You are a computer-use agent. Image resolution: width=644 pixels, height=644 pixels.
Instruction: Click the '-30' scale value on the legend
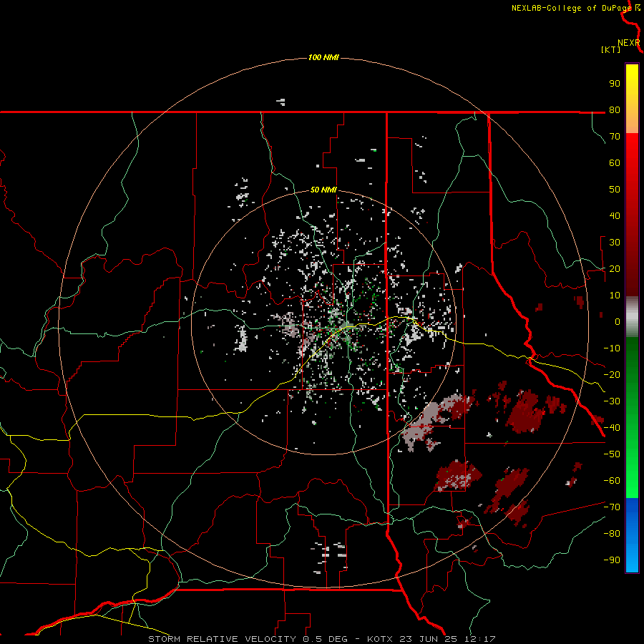pyautogui.click(x=612, y=401)
